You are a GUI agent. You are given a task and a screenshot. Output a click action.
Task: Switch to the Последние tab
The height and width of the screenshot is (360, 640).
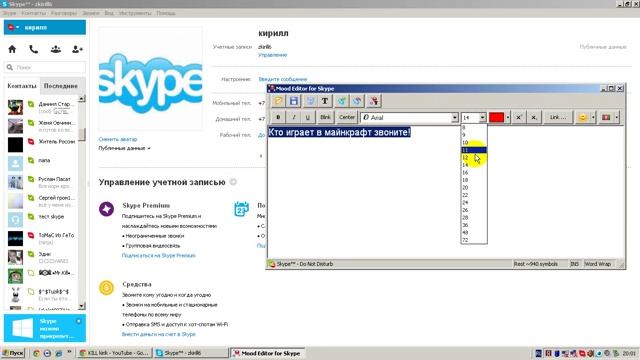pyautogui.click(x=60, y=86)
